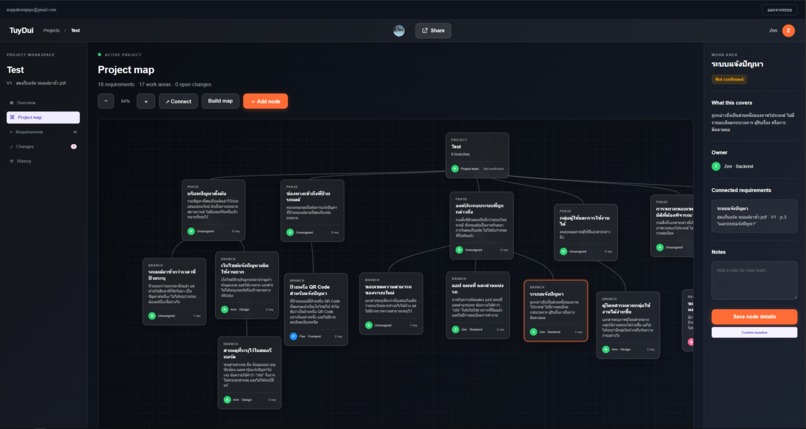Click Save node details button
Viewport: 806px width, 429px height.
754,316
